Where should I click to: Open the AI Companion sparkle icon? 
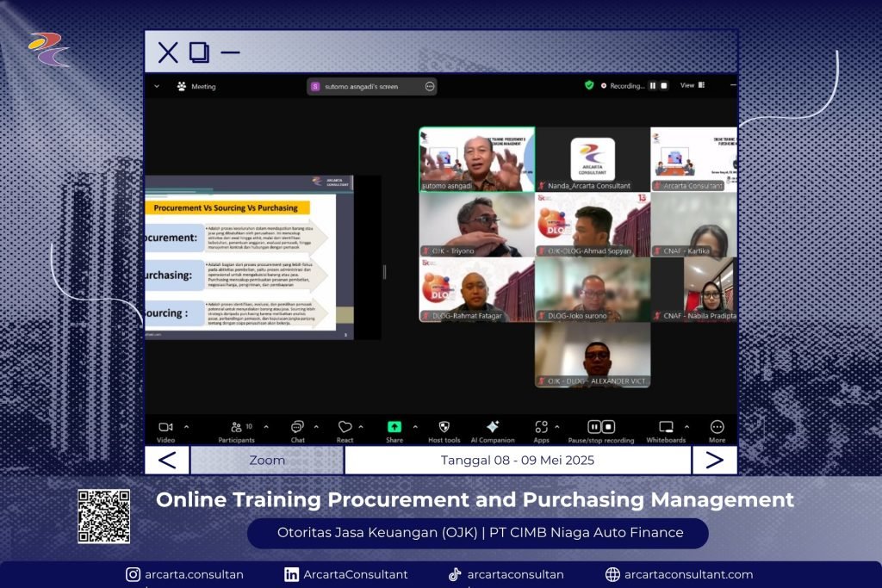(x=493, y=427)
